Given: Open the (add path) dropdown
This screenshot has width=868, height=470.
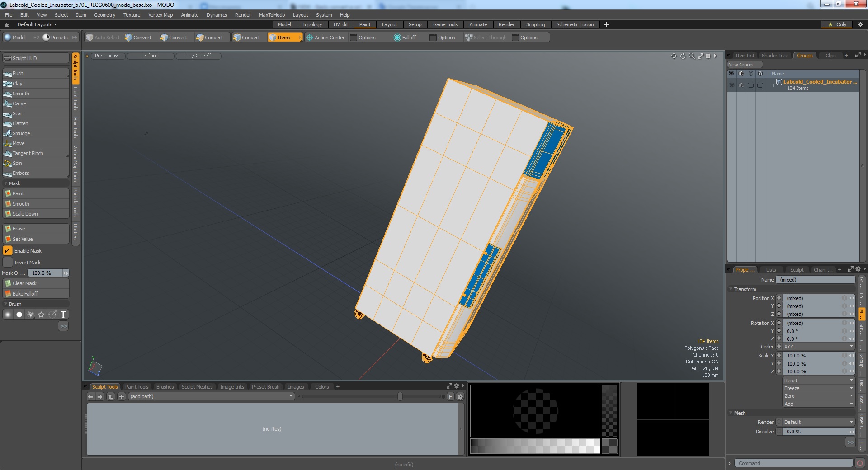Looking at the screenshot, I should (x=211, y=396).
